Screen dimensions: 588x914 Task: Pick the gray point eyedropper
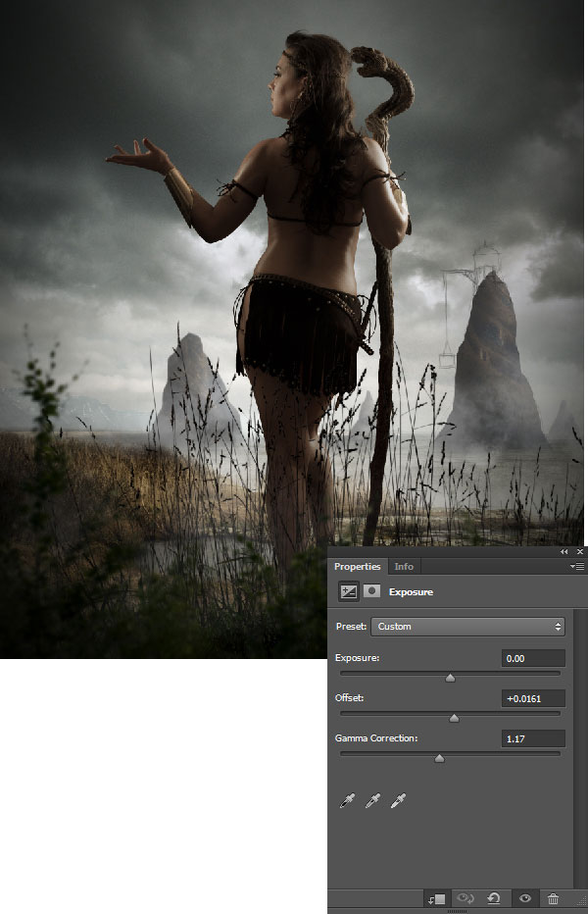tap(373, 801)
